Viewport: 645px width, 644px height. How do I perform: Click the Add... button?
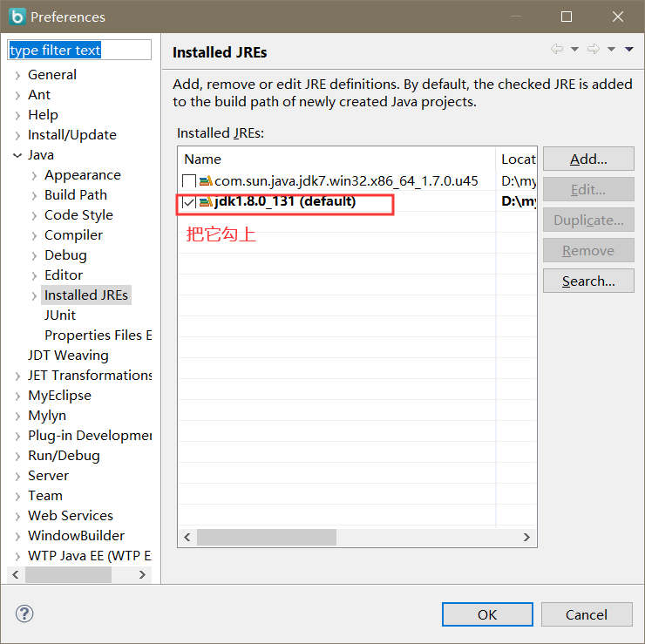coord(588,159)
